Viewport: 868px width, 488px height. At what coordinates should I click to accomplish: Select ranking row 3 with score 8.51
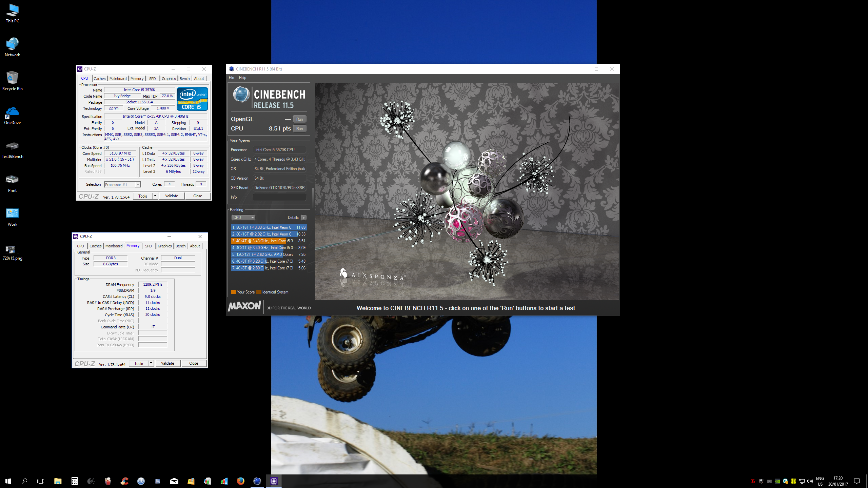coord(269,241)
